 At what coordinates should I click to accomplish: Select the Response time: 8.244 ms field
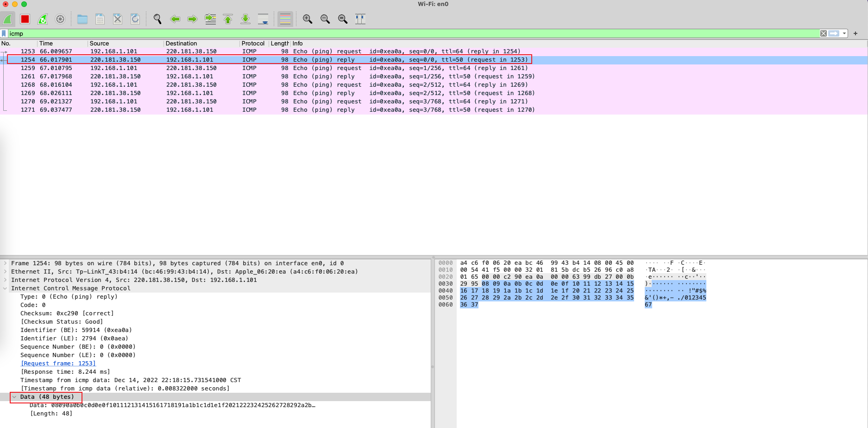(65, 372)
